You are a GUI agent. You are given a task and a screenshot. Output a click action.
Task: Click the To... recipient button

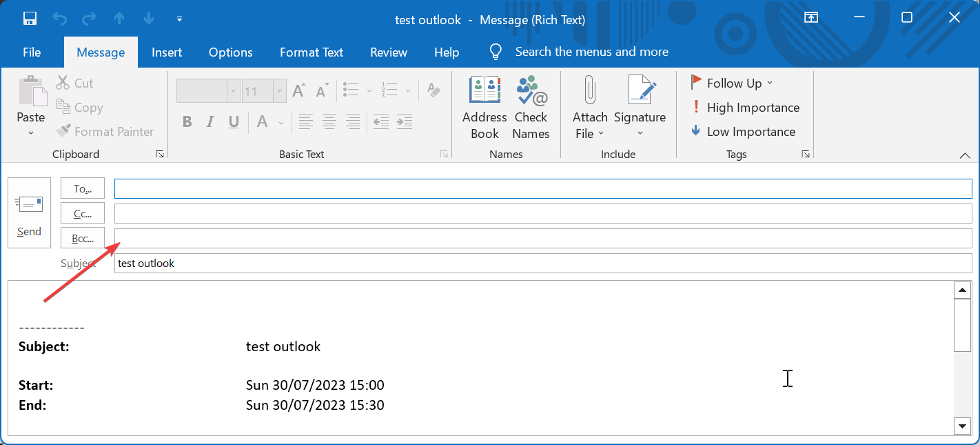coord(83,188)
